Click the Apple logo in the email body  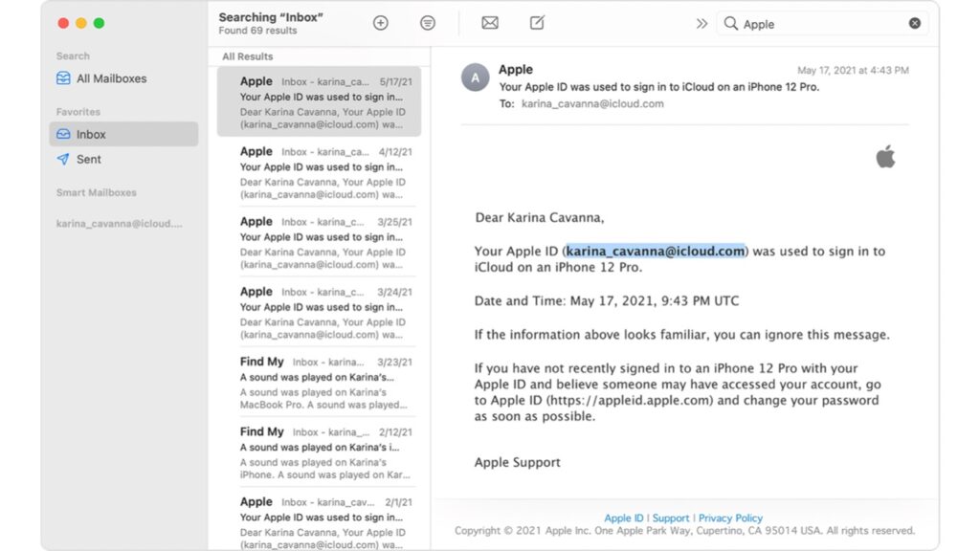point(885,155)
